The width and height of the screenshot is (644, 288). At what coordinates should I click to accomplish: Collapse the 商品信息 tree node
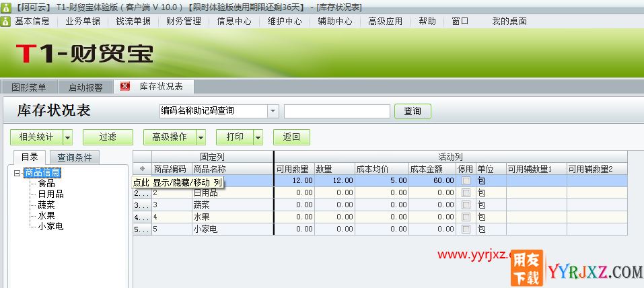[x=17, y=173]
